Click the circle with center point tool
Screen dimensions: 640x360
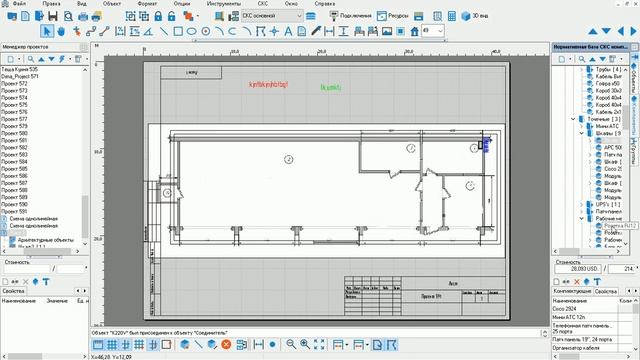click(206, 31)
